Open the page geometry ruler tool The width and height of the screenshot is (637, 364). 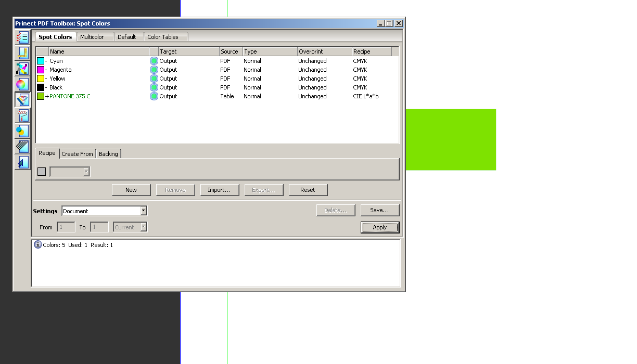pos(22,53)
